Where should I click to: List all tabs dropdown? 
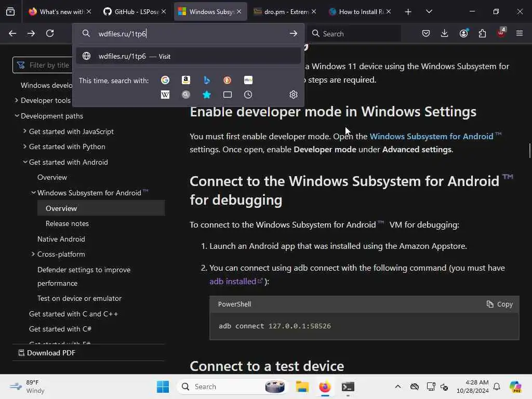click(x=429, y=11)
